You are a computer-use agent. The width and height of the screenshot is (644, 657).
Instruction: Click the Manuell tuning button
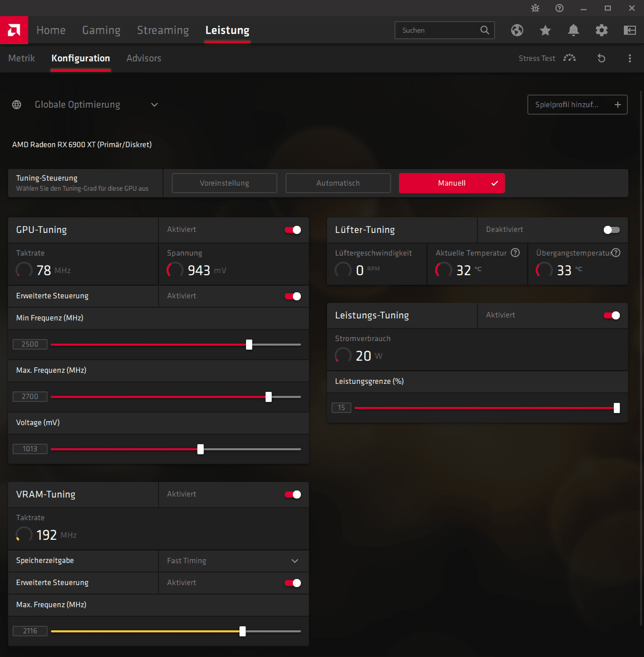point(452,183)
